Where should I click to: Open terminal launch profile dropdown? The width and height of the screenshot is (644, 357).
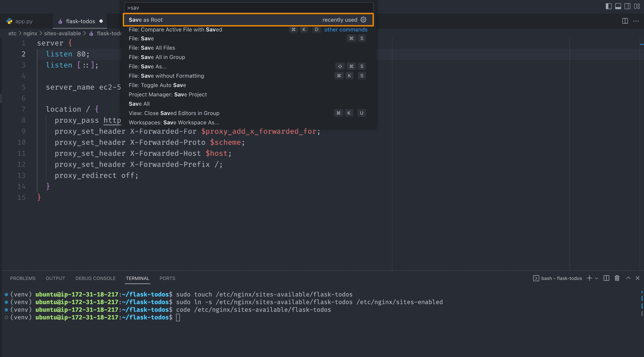pos(596,278)
